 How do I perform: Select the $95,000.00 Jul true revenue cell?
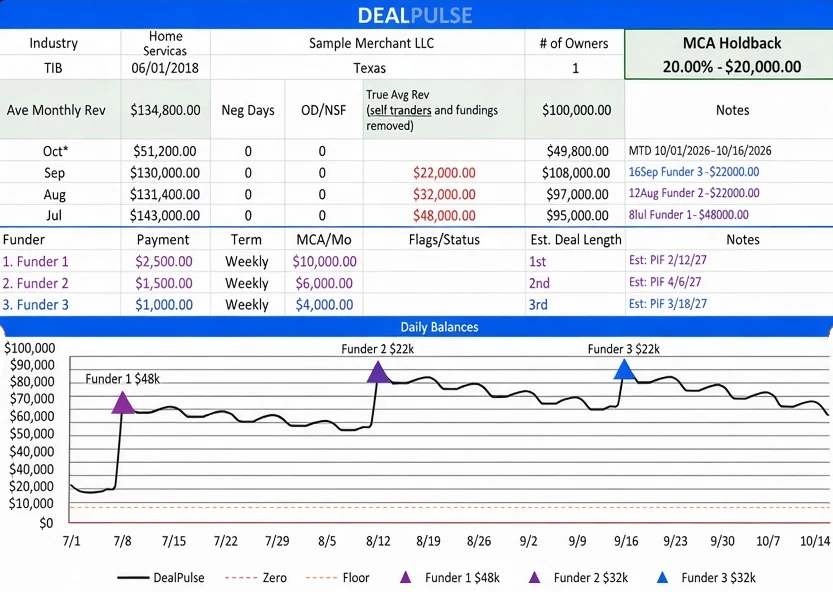[575, 215]
